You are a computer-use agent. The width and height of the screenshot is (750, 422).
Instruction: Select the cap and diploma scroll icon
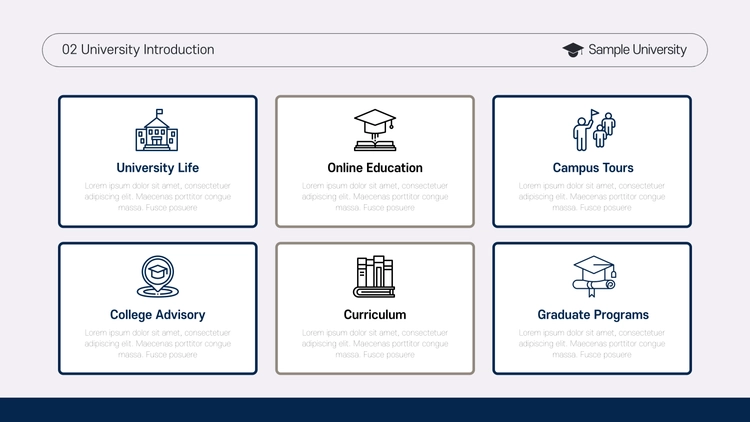[x=594, y=277]
